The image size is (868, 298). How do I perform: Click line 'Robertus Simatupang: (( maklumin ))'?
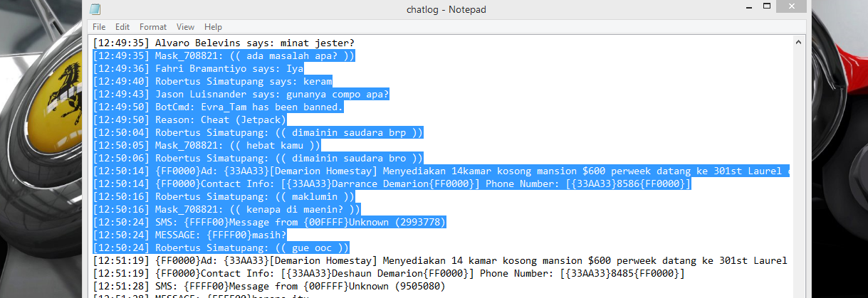tap(224, 196)
